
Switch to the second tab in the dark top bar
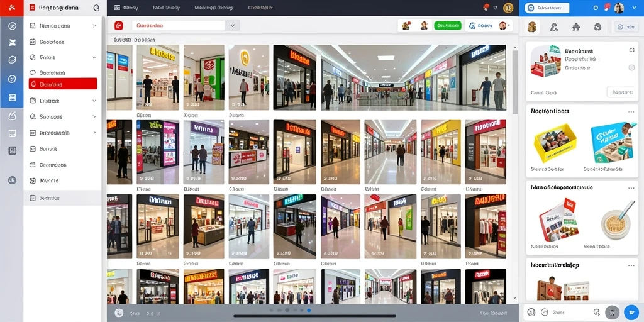coord(165,8)
